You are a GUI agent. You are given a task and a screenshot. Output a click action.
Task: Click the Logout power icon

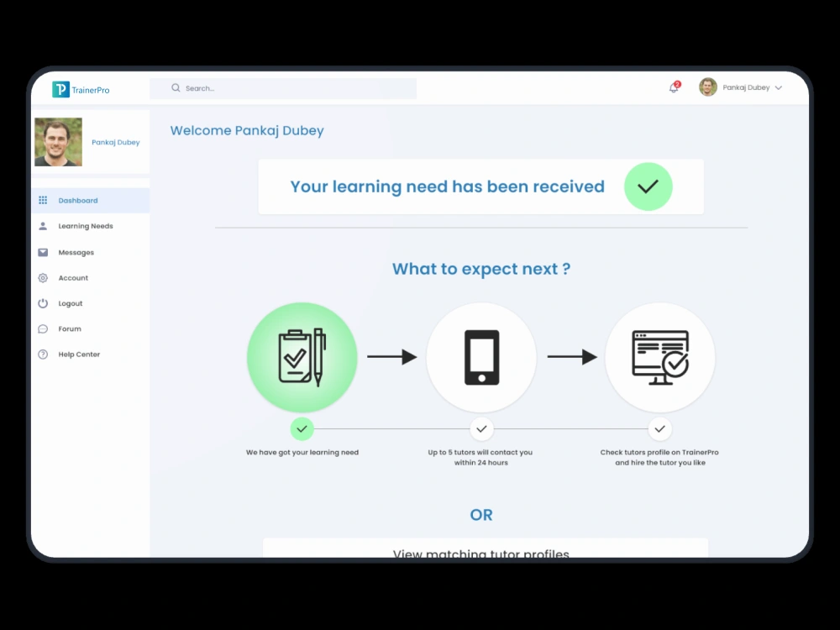point(43,303)
